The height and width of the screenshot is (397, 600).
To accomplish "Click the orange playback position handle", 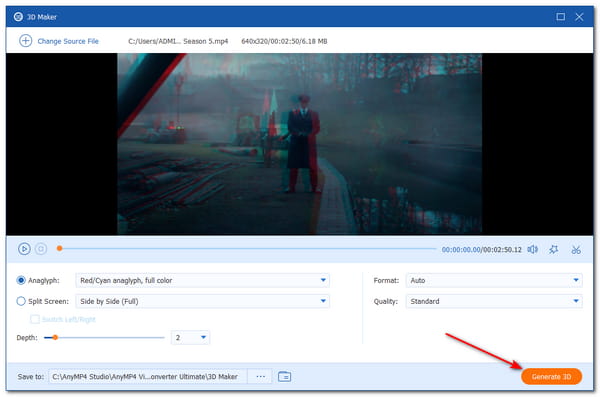I will click(x=59, y=248).
